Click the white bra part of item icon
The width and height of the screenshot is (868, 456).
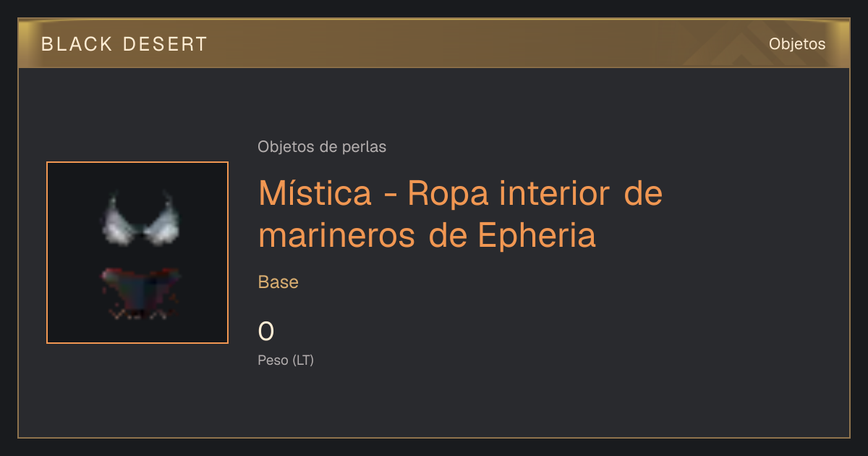(x=140, y=219)
